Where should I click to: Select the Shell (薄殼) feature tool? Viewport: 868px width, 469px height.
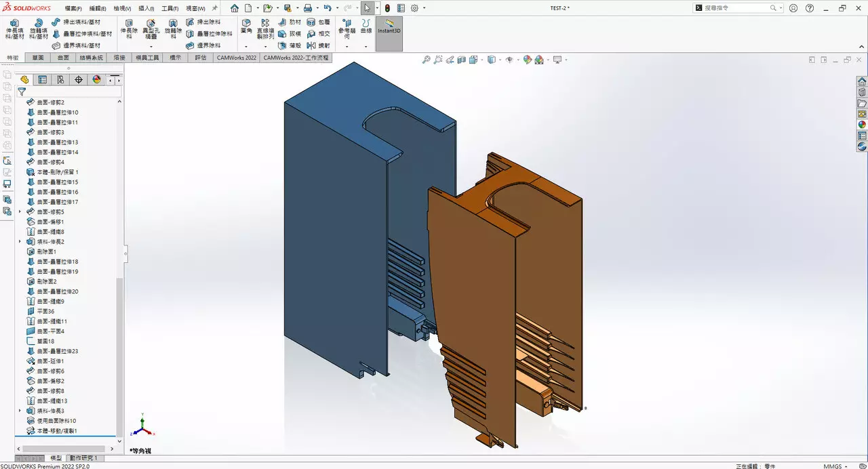coord(291,45)
